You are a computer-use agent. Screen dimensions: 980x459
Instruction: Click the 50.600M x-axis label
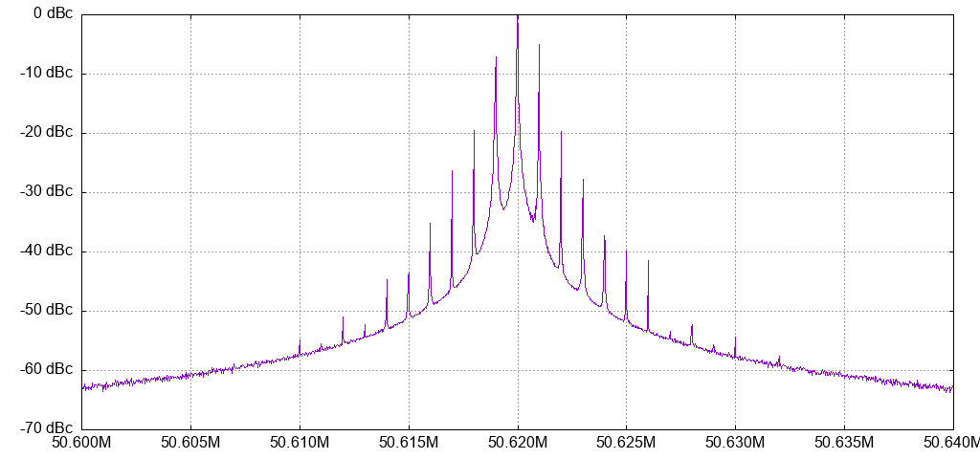click(x=82, y=445)
